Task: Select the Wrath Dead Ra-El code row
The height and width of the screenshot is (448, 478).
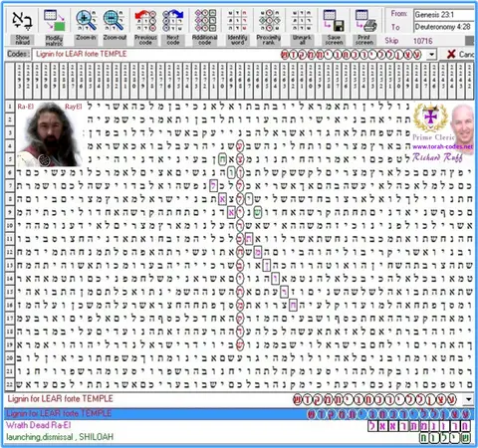Action: [238, 425]
